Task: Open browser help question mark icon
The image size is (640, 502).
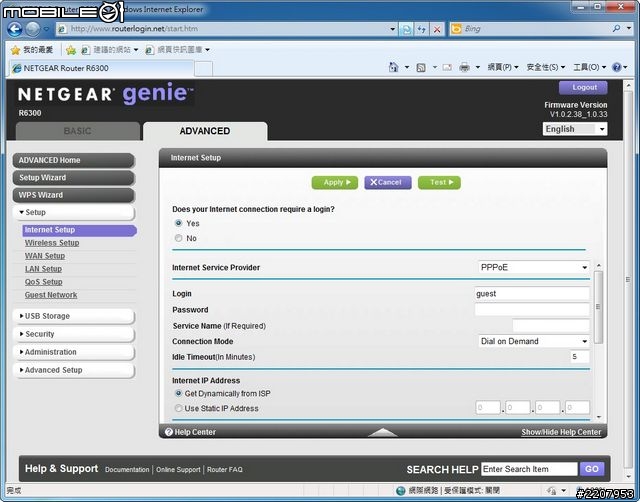Action: pos(617,67)
